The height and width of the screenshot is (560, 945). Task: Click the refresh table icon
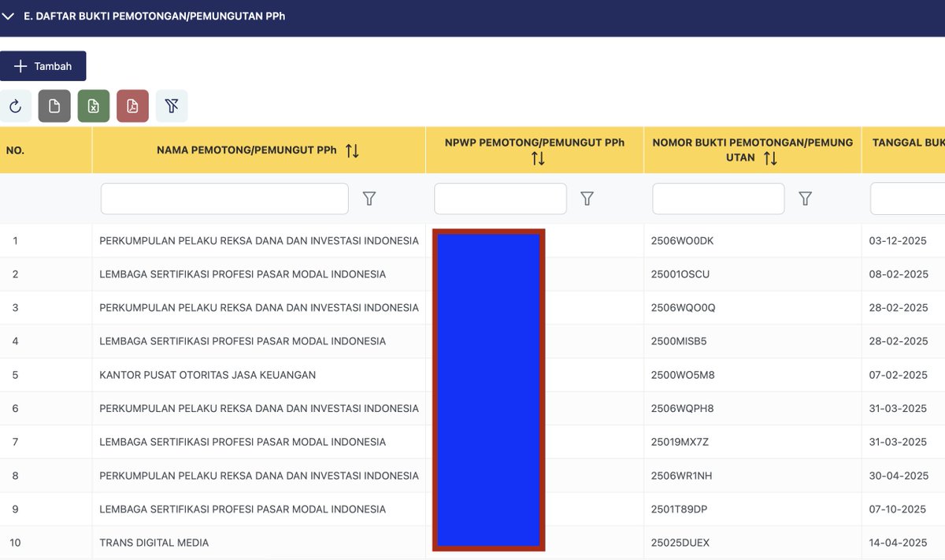[x=16, y=106]
